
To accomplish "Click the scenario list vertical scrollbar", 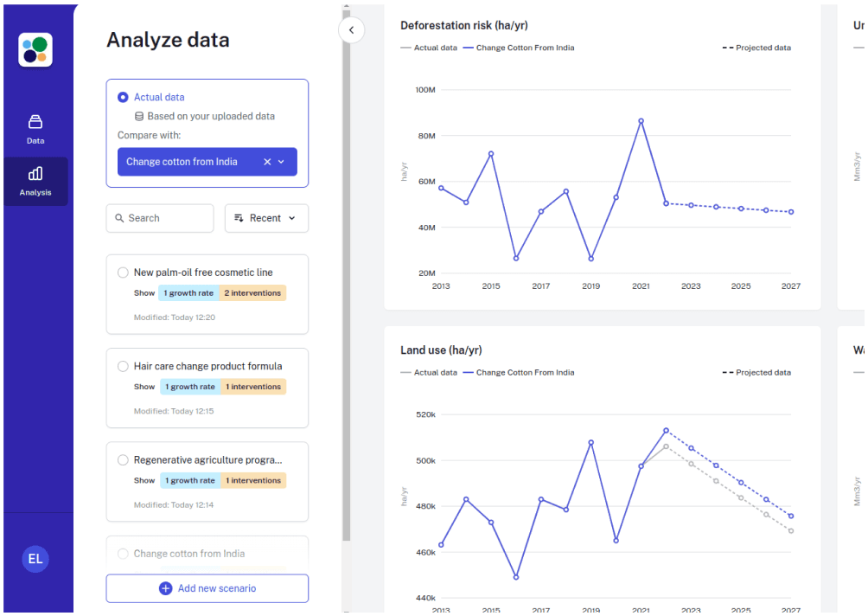I will point(347,274).
